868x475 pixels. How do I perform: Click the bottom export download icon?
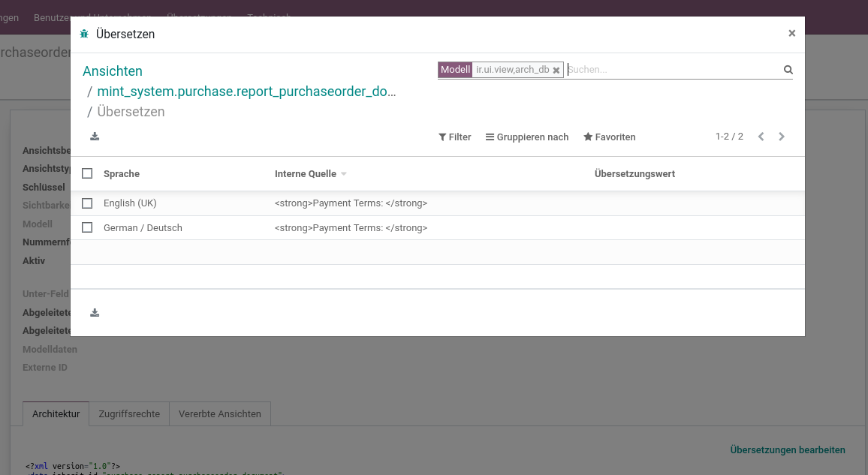pos(95,313)
